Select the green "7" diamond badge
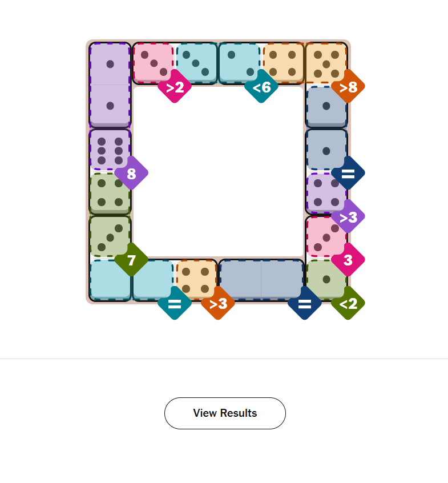This screenshot has width=448, height=483. pos(131,260)
